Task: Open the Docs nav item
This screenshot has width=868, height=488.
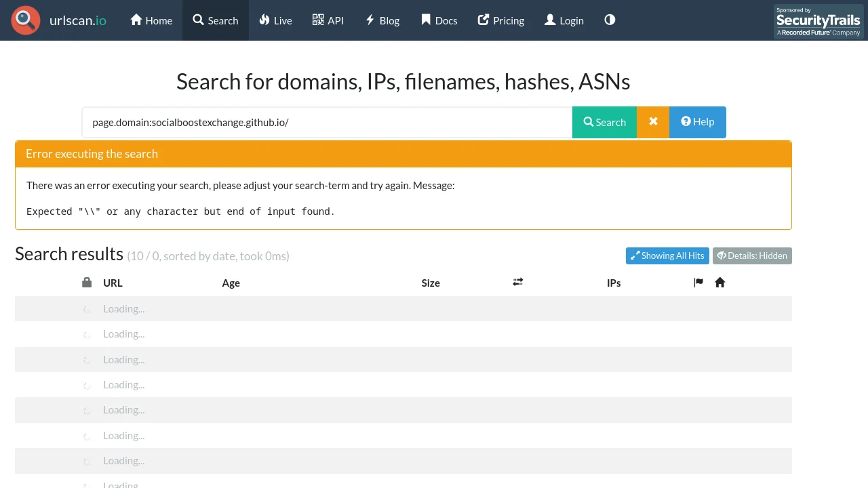Action: coord(439,20)
